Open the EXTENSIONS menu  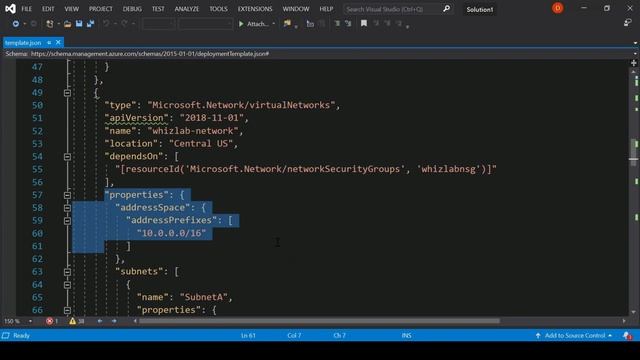click(x=255, y=9)
